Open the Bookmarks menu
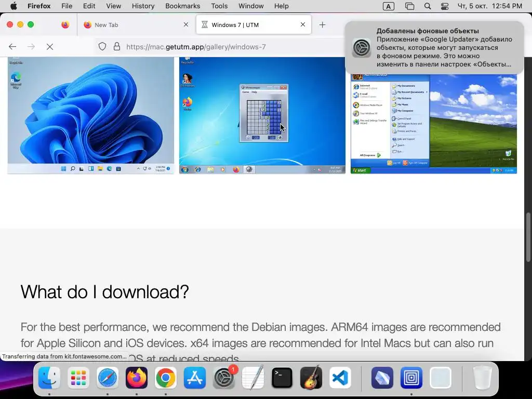The width and height of the screenshot is (532, 399). [182, 6]
